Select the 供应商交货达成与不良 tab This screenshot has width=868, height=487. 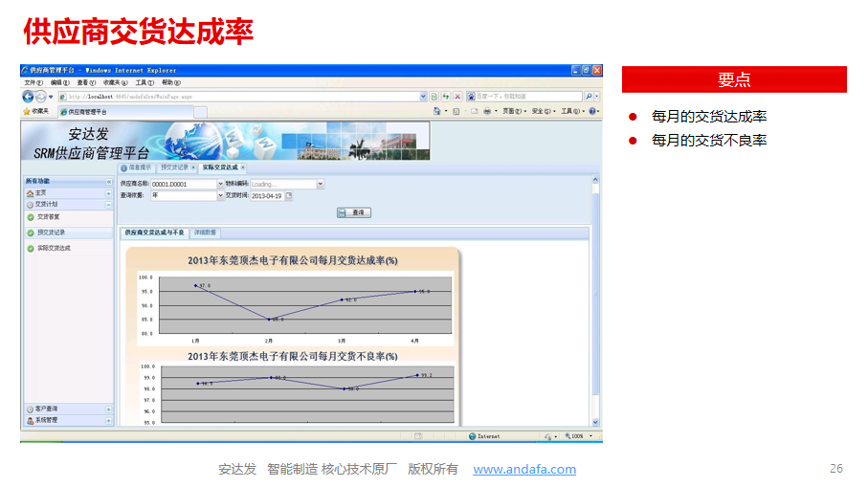pyautogui.click(x=154, y=233)
